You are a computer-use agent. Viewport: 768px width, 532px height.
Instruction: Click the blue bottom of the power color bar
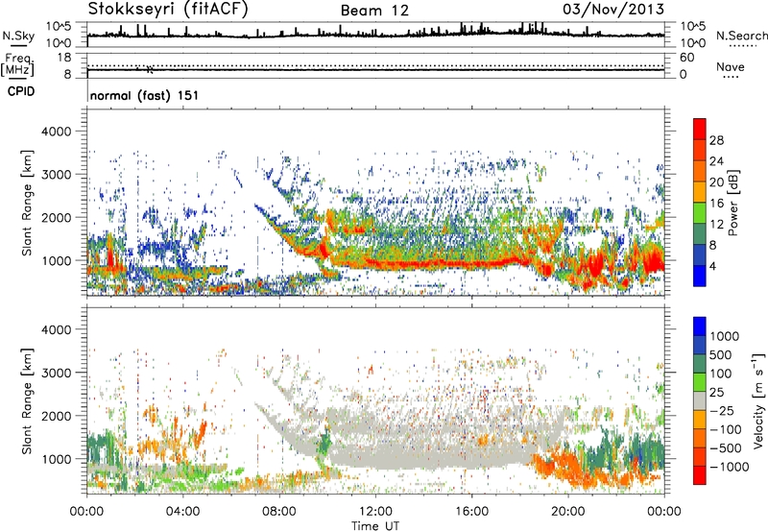click(700, 276)
